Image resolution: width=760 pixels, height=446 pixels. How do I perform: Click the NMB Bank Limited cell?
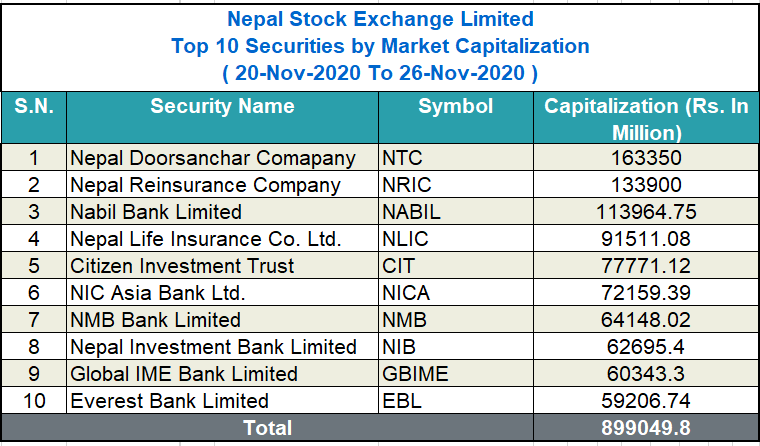click(155, 320)
